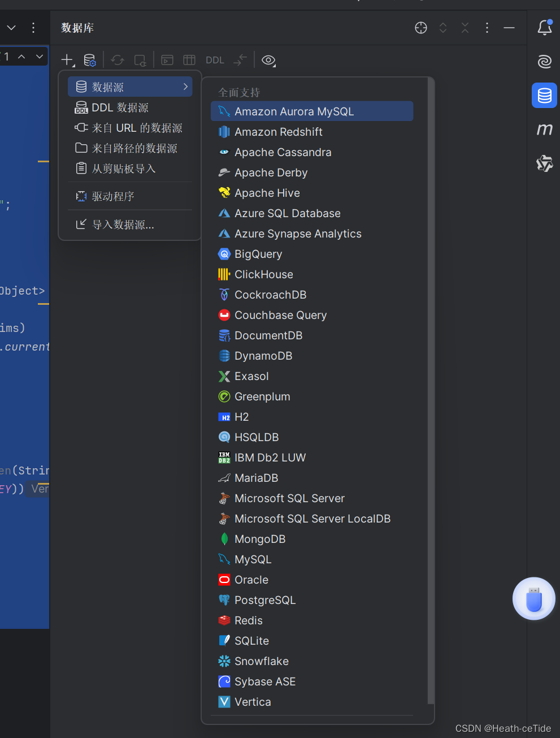Toggle the Database tool window sidebar icon
The width and height of the screenshot is (560, 738).
(x=545, y=95)
